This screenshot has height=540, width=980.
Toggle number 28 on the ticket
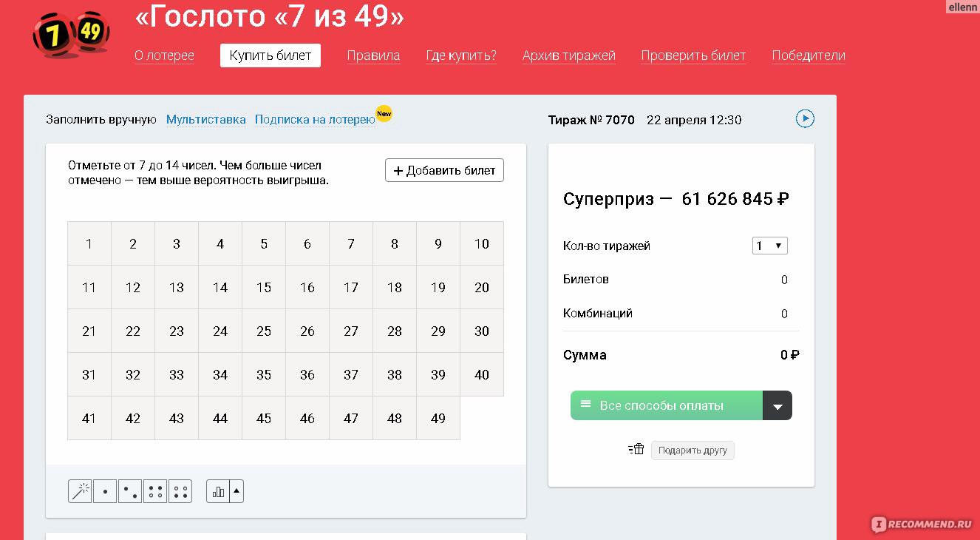(395, 331)
